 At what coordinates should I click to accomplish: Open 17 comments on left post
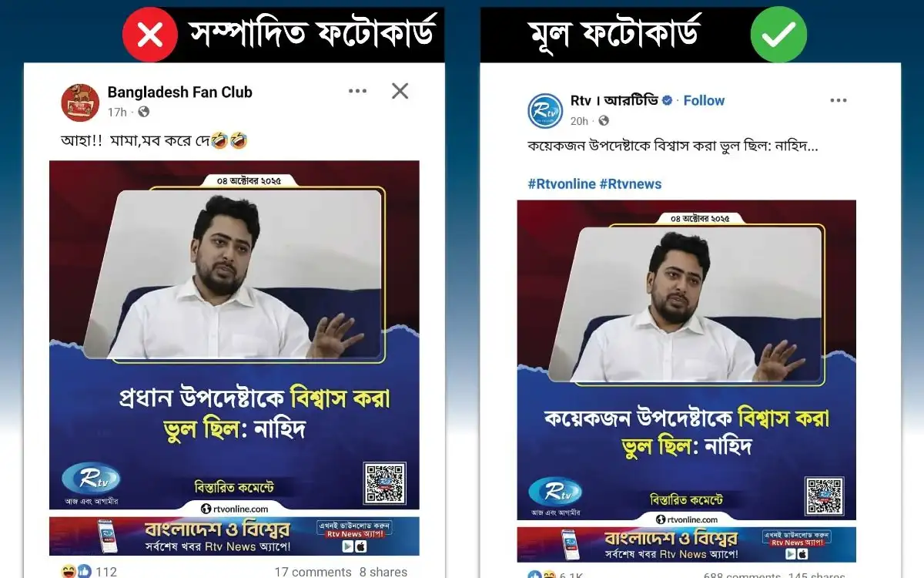[313, 572]
